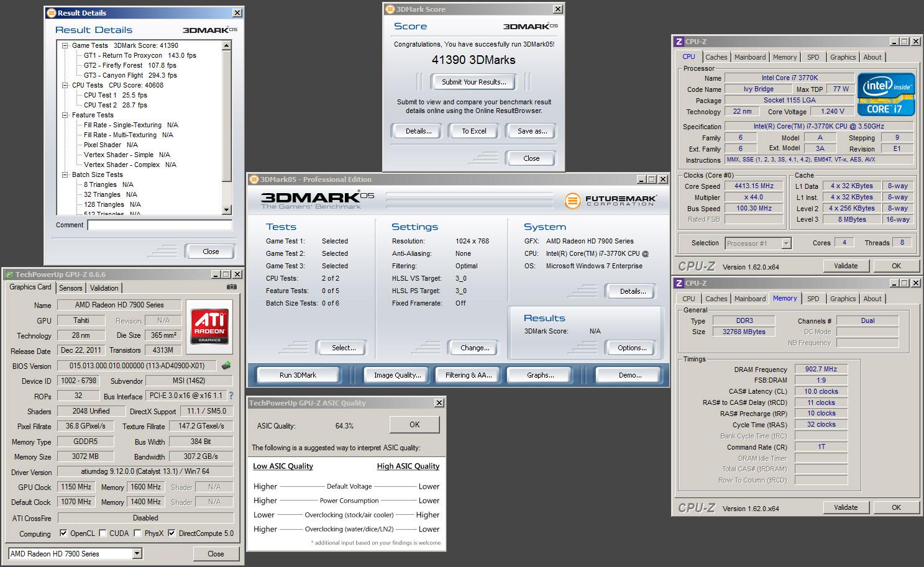
Task: Click the Demo button
Action: coord(629,375)
